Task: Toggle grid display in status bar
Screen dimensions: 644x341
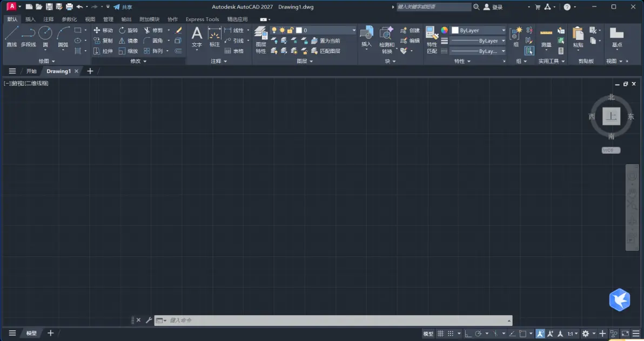Action: 440,333
